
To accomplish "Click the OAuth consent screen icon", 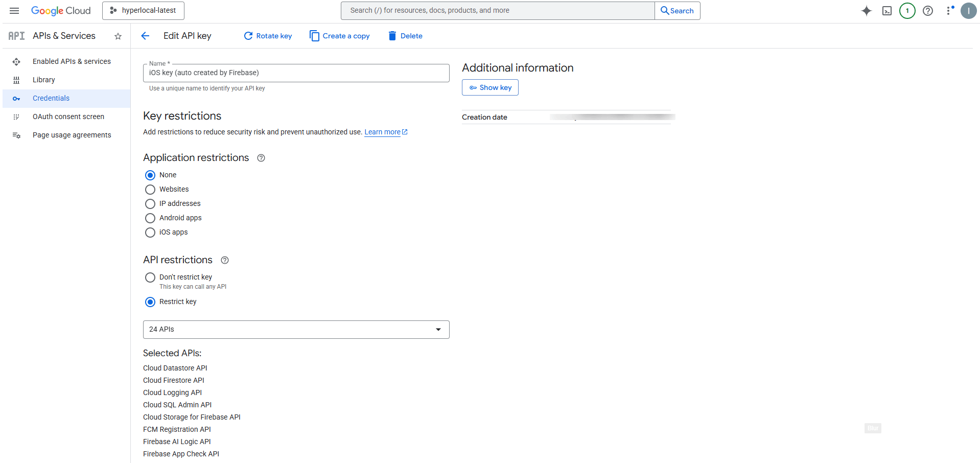I will point(16,117).
